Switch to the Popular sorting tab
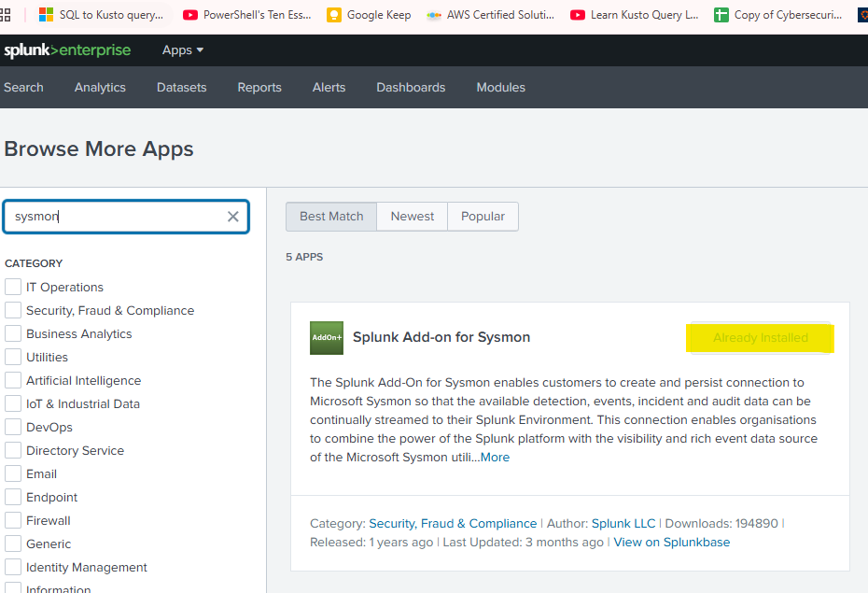Viewport: 868px width, 593px height. click(483, 216)
